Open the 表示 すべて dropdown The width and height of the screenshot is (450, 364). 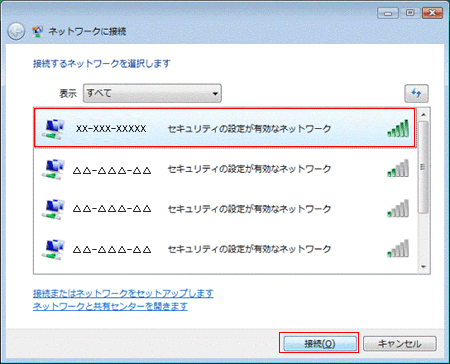pyautogui.click(x=152, y=93)
